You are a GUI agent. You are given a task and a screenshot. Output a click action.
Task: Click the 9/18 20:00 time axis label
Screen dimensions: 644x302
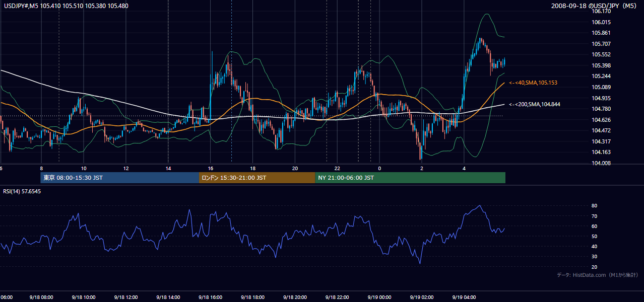[295, 297]
